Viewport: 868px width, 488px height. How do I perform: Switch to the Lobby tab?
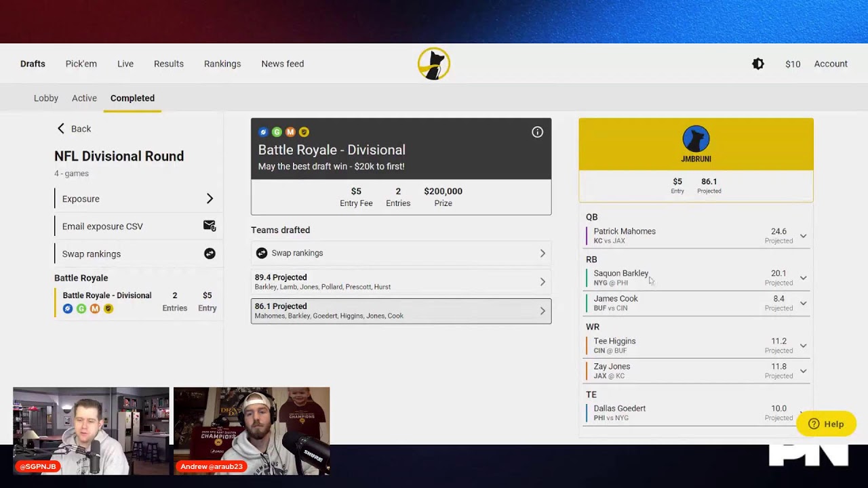click(46, 98)
